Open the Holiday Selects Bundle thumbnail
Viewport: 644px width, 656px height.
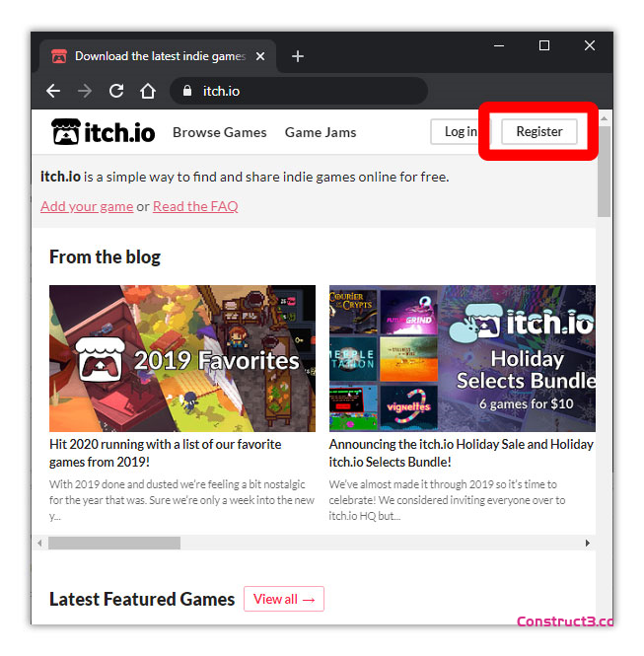[x=462, y=358]
